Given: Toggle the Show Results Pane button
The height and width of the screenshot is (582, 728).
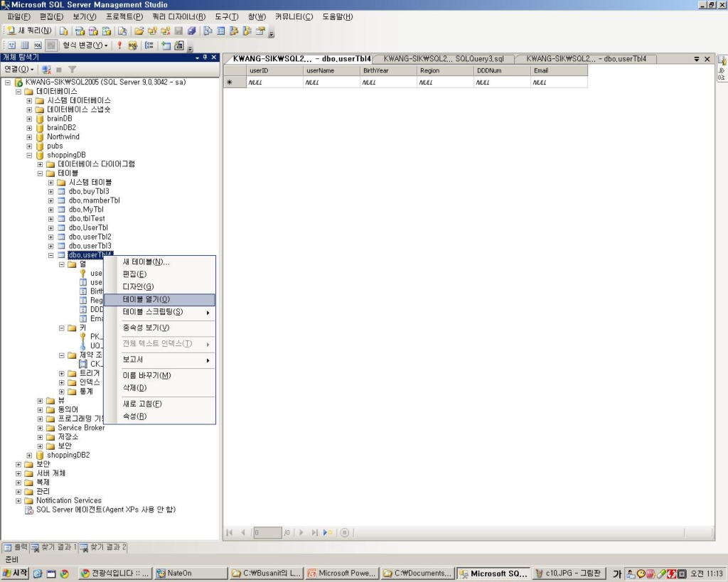Looking at the screenshot, I should (51, 45).
